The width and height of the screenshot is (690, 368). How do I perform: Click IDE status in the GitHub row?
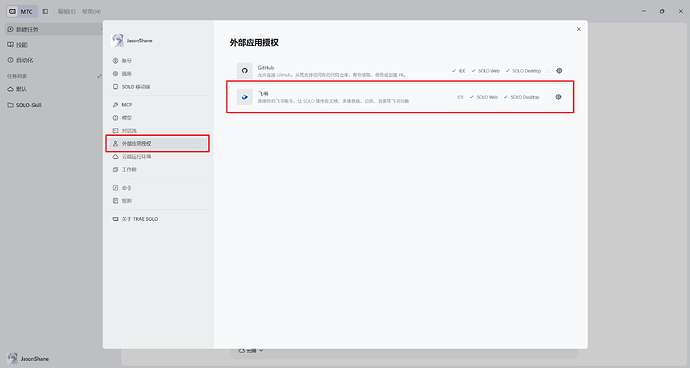(459, 71)
